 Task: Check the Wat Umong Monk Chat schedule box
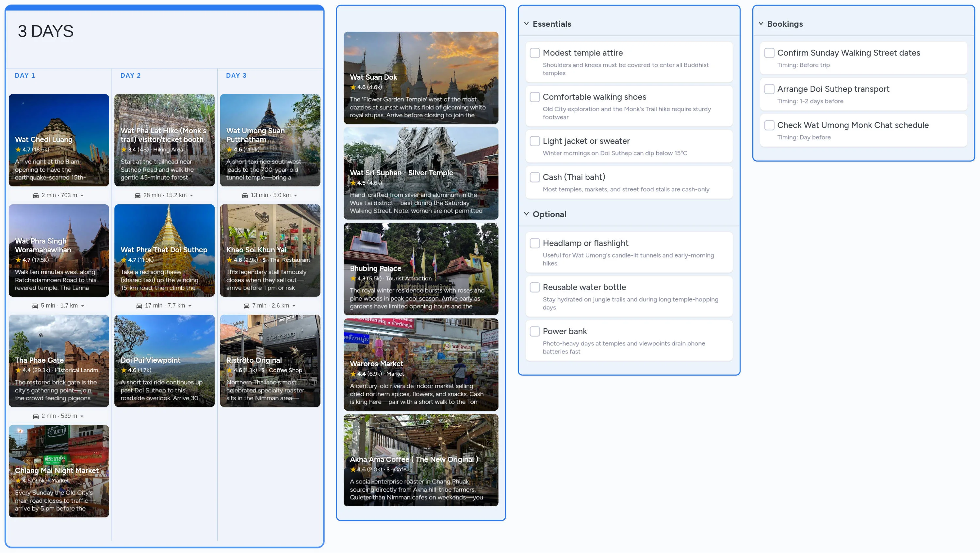(x=769, y=125)
